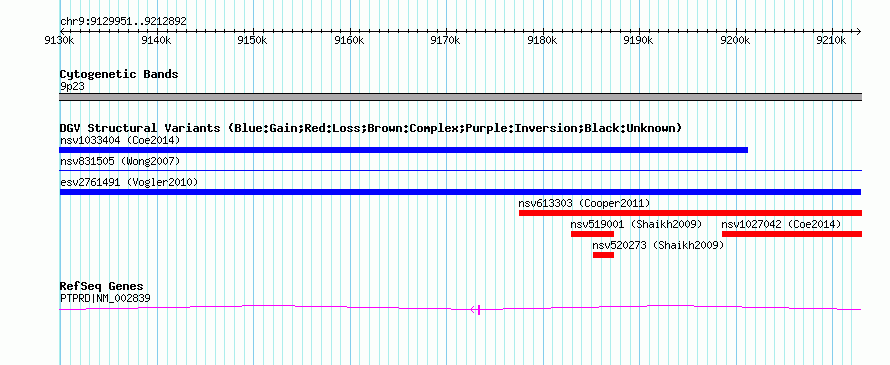
Task: Click the 9200k ruler tick label
Action: (x=736, y=41)
